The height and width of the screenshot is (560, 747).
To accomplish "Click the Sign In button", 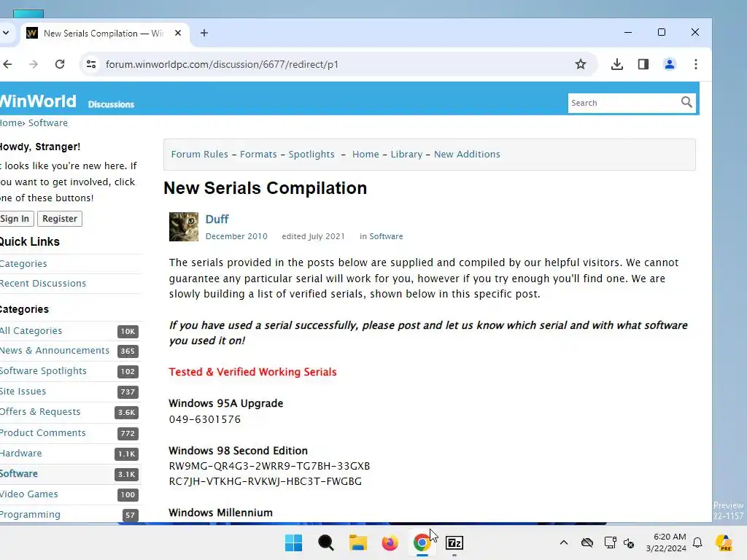I will pyautogui.click(x=16, y=219).
